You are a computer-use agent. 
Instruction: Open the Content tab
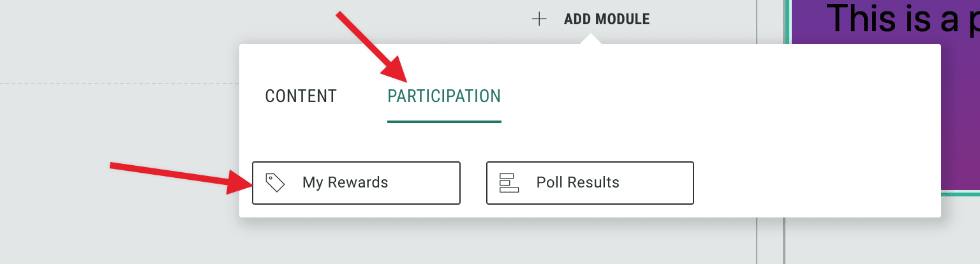point(301,96)
